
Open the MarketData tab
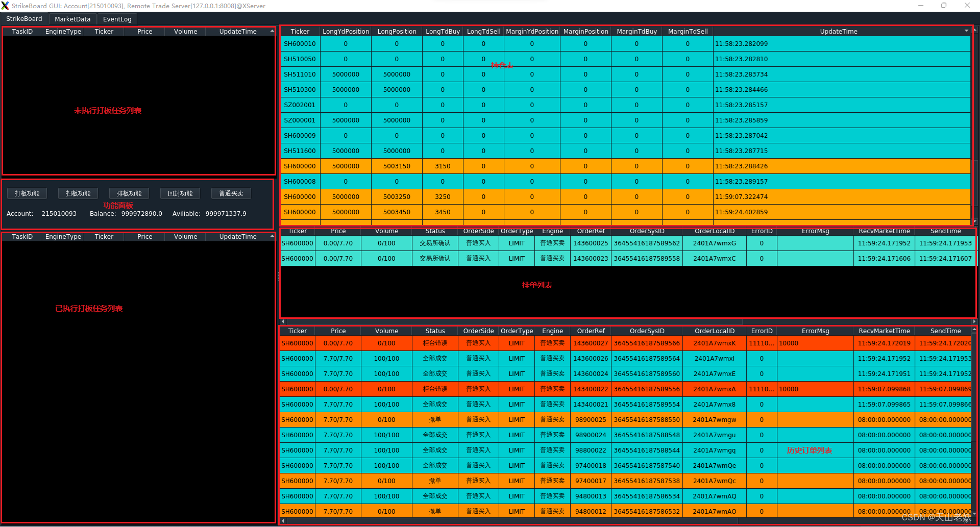pos(72,19)
